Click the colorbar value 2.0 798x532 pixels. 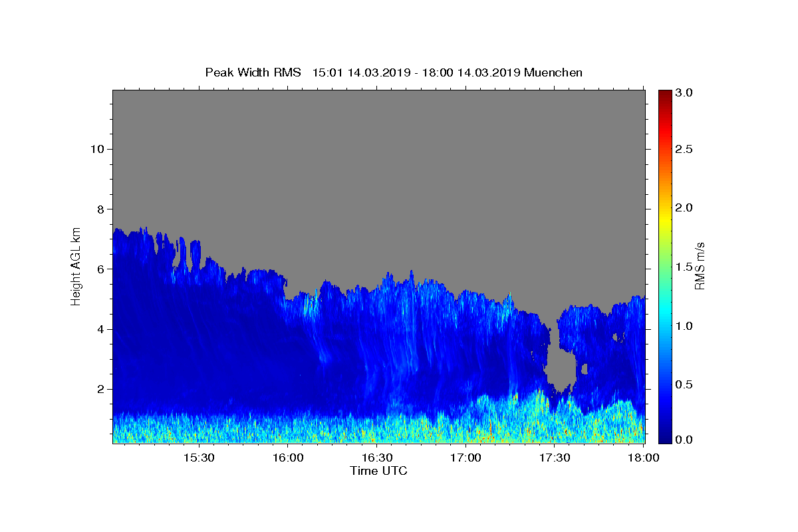tap(684, 207)
